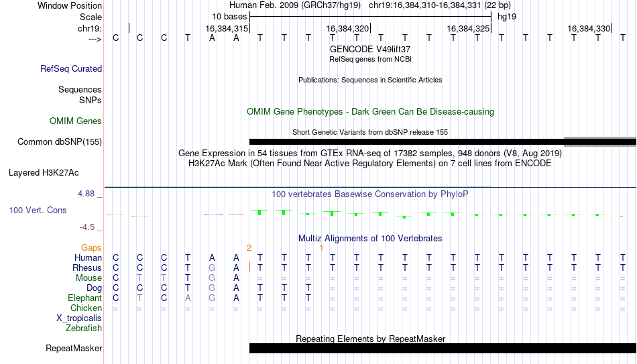Click the Human Feb. 2009 (GRCh37/hg19) assembly text
The width and height of the screenshot is (637, 364).
point(295,5)
